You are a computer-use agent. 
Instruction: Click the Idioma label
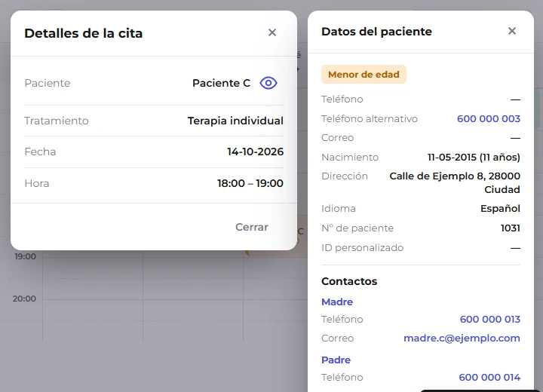click(339, 209)
